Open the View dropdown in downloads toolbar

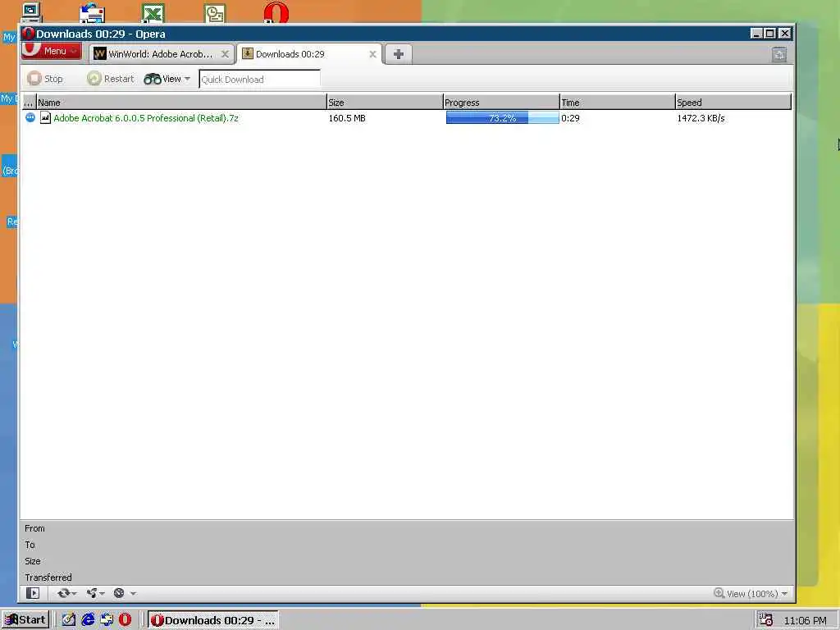click(x=167, y=79)
